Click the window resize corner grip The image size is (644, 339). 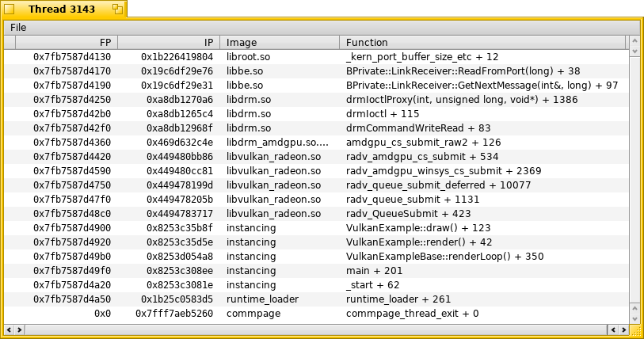tap(634, 329)
